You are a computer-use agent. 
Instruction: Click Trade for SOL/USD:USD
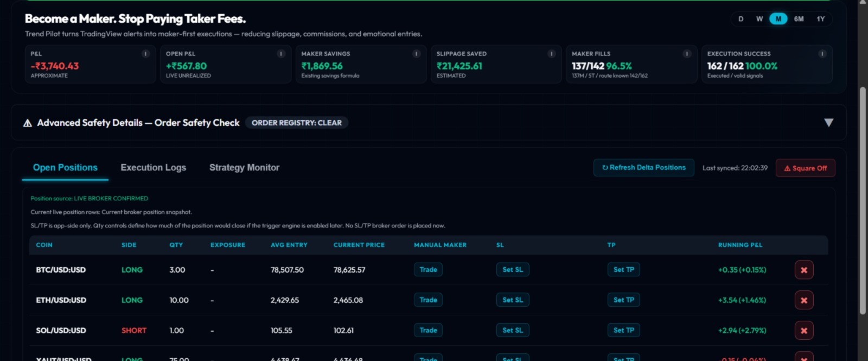point(428,331)
